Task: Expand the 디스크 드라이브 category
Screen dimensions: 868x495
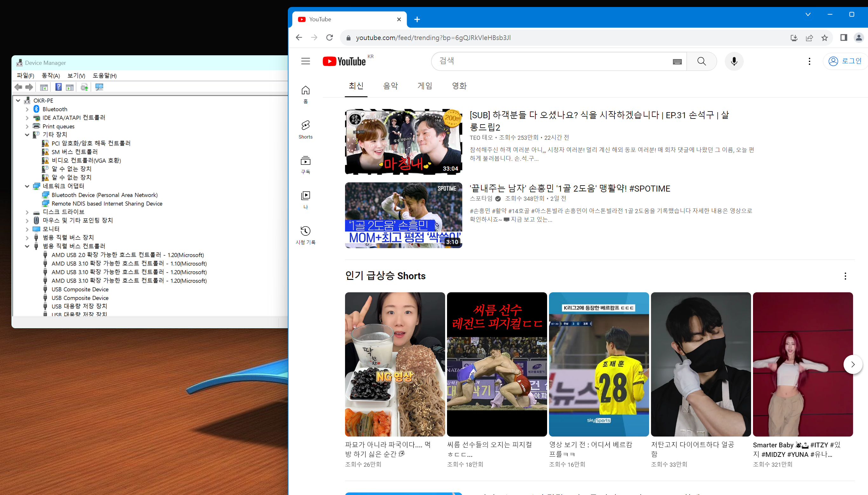Action: [27, 212]
